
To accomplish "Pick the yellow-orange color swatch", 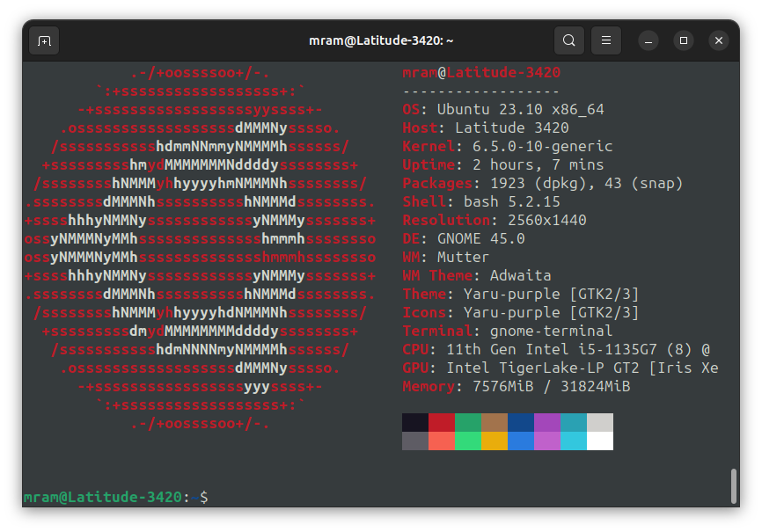I will coord(495,441).
